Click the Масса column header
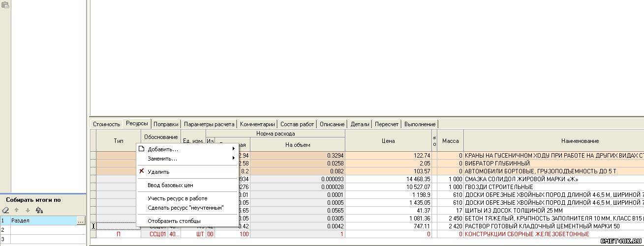Viewport: 644px width, 246px height. 450,140
